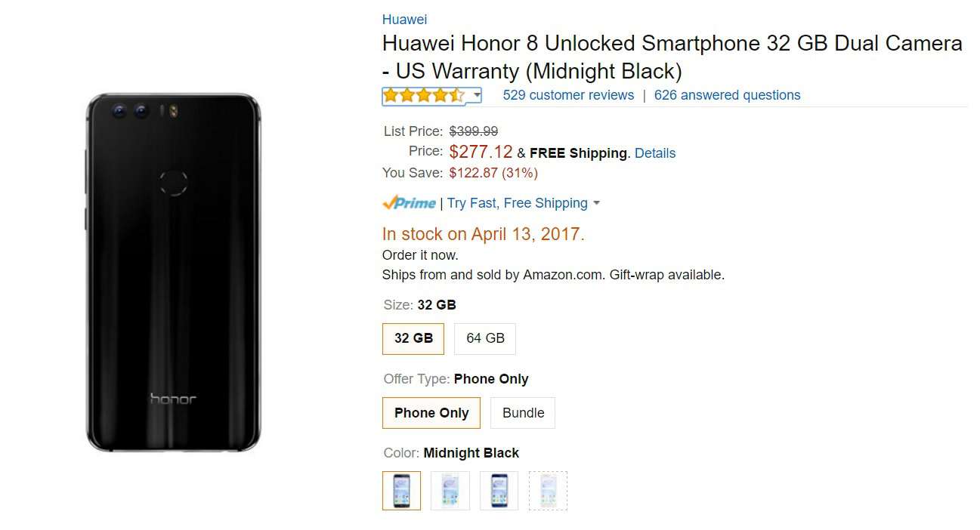Screen dimensions: 980x530
Task: Open 529 customer reviews link
Action: click(x=568, y=95)
